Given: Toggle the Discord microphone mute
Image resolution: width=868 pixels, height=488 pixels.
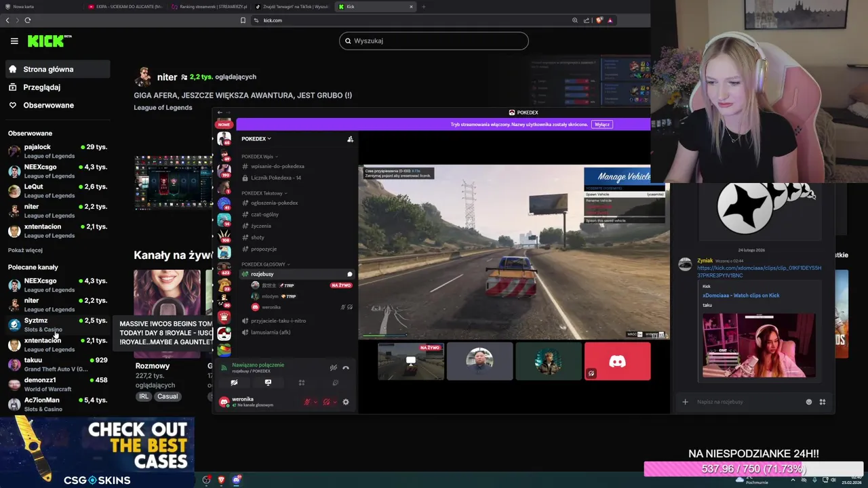Looking at the screenshot, I should [307, 402].
